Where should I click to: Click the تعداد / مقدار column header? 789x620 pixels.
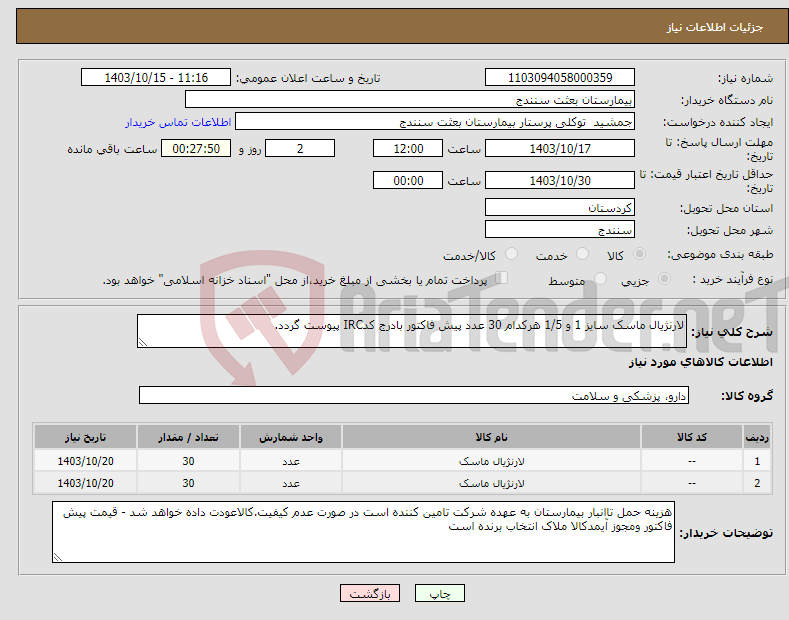[x=188, y=437]
